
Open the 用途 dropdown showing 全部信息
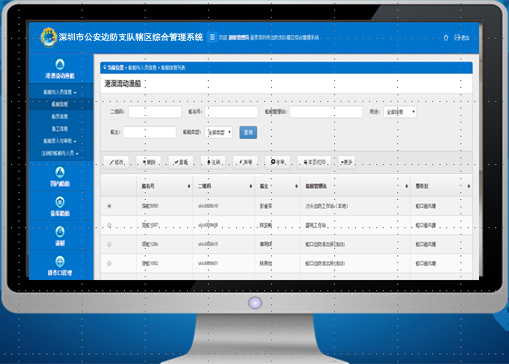[x=400, y=112]
